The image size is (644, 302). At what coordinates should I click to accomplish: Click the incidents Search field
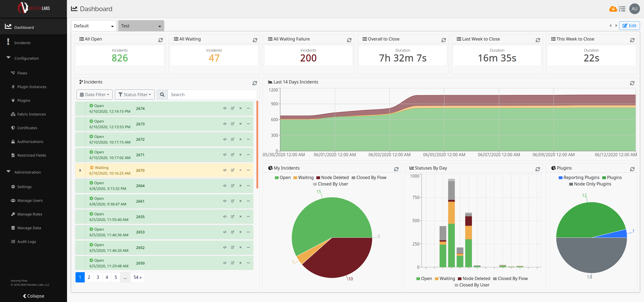pyautogui.click(x=212, y=95)
